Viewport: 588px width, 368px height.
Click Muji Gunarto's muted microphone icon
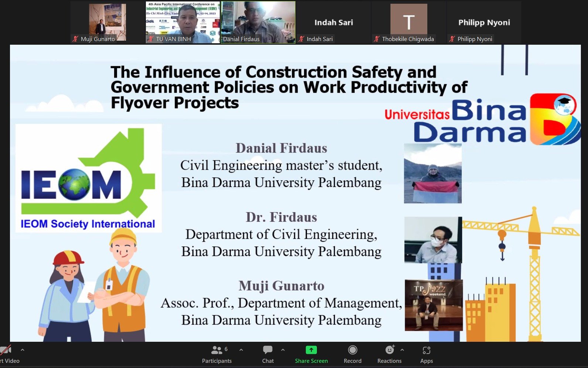pyautogui.click(x=76, y=39)
